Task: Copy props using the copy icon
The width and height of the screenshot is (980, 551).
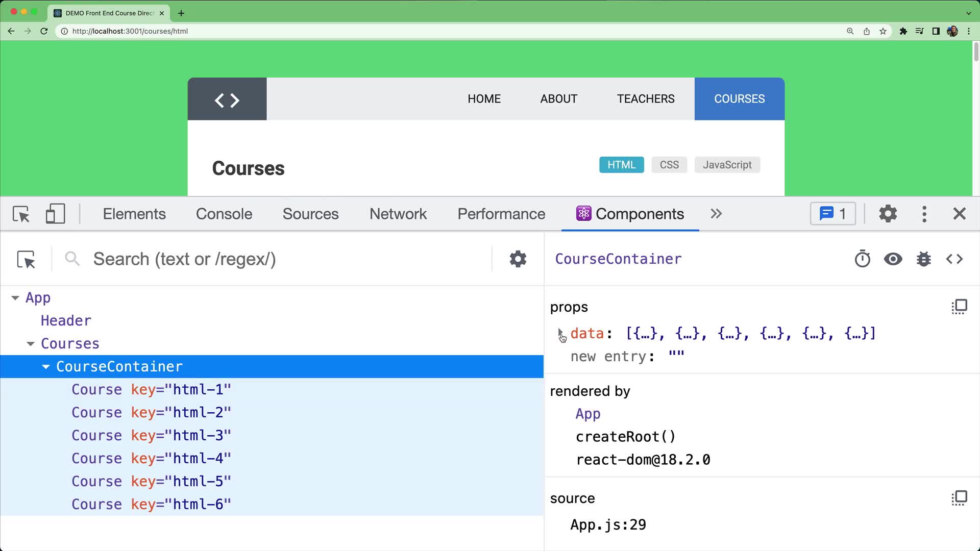Action: [x=959, y=306]
